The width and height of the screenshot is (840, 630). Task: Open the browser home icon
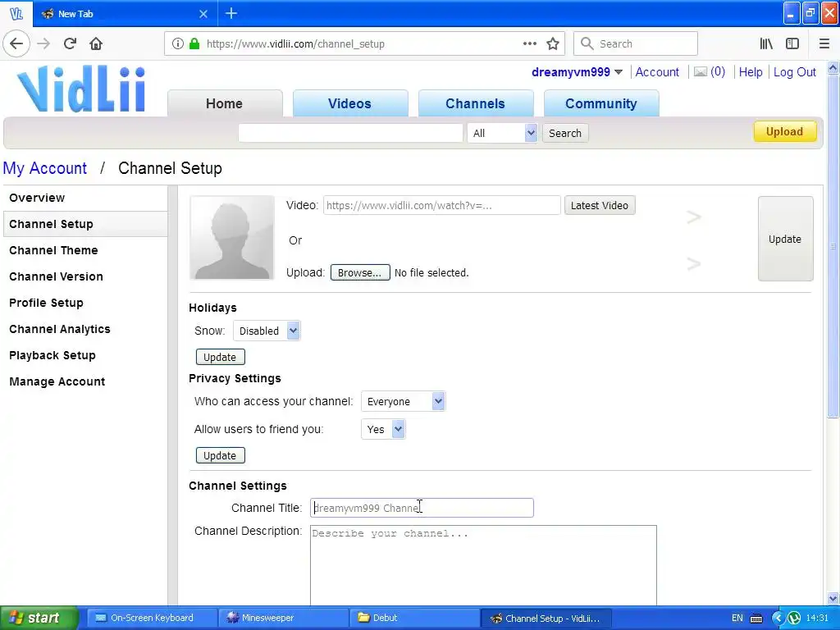(x=96, y=43)
